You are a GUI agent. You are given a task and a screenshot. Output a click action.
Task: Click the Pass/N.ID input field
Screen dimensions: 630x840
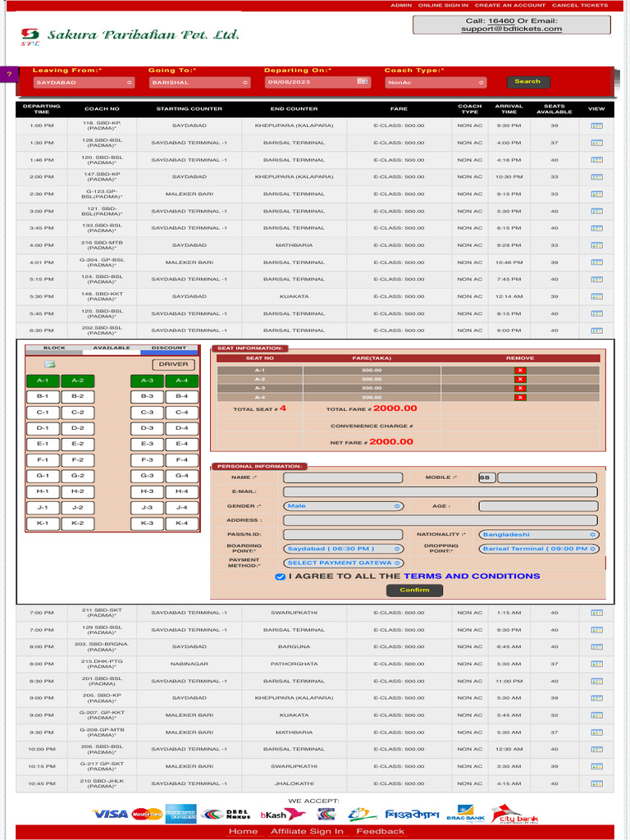(x=343, y=535)
